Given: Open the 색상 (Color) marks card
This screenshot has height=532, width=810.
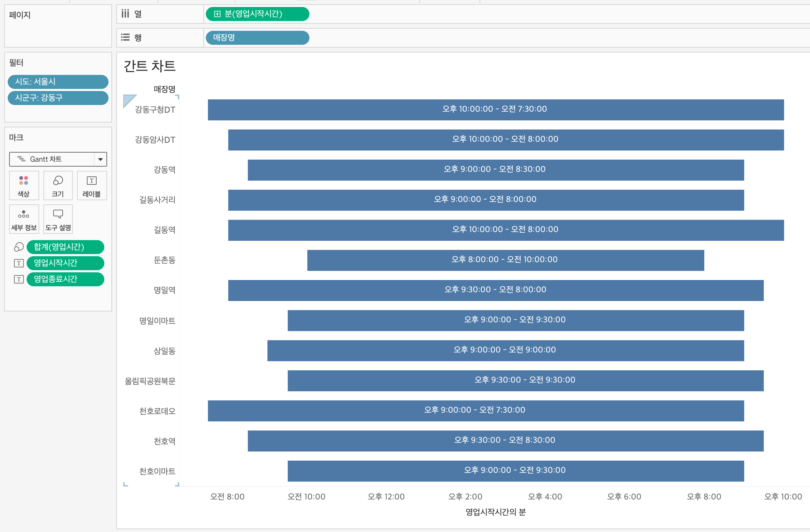Looking at the screenshot, I should point(24,185).
